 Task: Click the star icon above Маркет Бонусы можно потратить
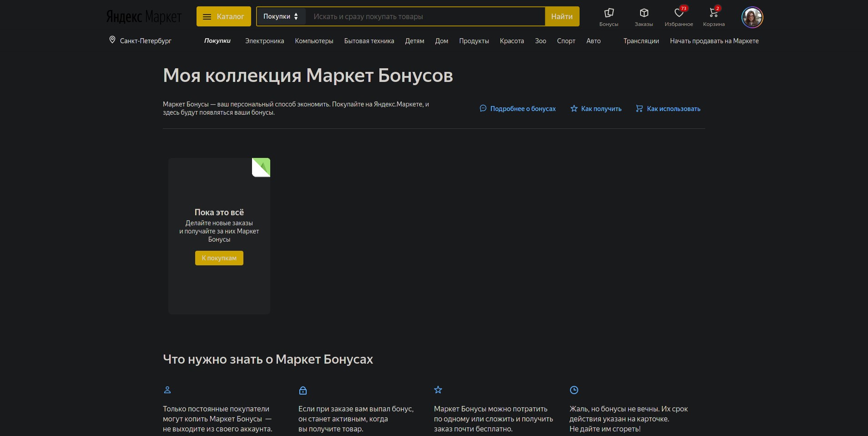(x=438, y=390)
